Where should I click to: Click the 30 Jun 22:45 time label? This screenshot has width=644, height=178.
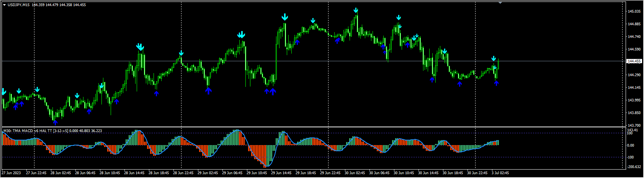[x=477, y=173]
